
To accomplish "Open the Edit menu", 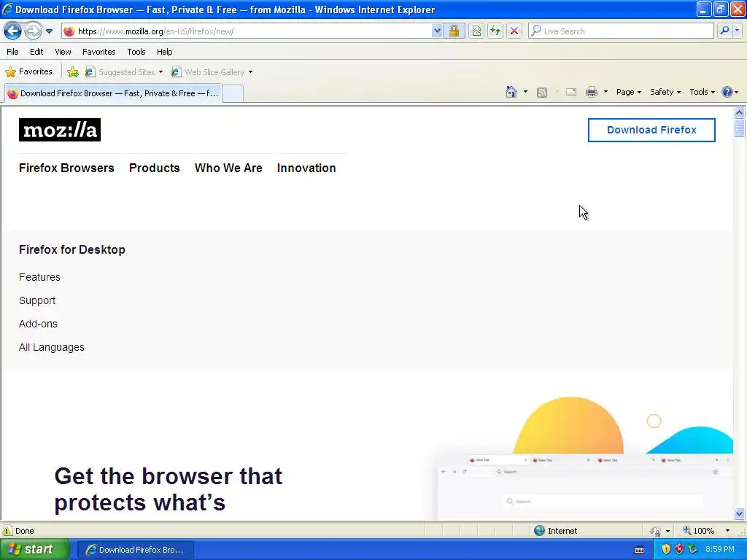I will tap(36, 52).
